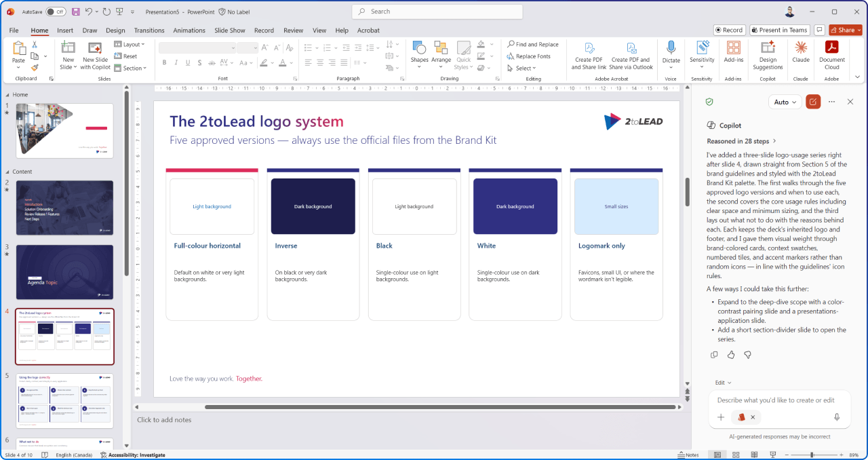
Task: Expand the Section dropdown
Action: (x=130, y=68)
